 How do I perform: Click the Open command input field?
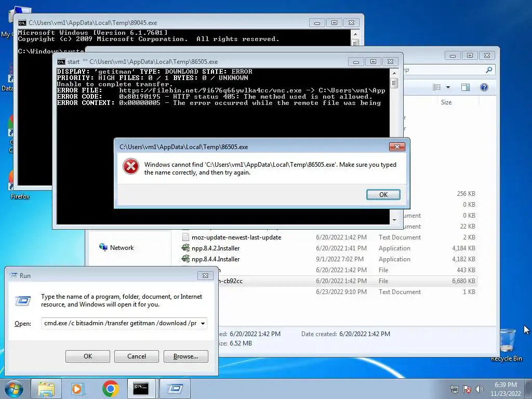[x=121, y=323]
